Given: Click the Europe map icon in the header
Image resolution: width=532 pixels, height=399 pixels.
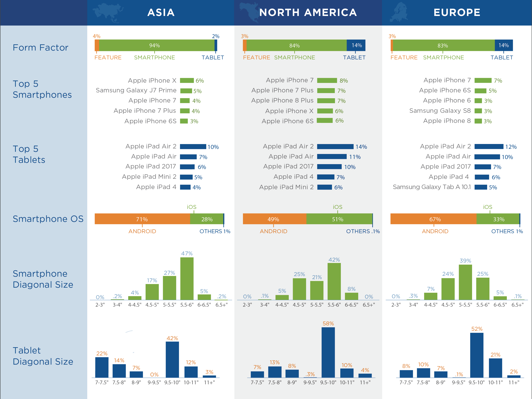Looking at the screenshot, I should (x=399, y=12).
